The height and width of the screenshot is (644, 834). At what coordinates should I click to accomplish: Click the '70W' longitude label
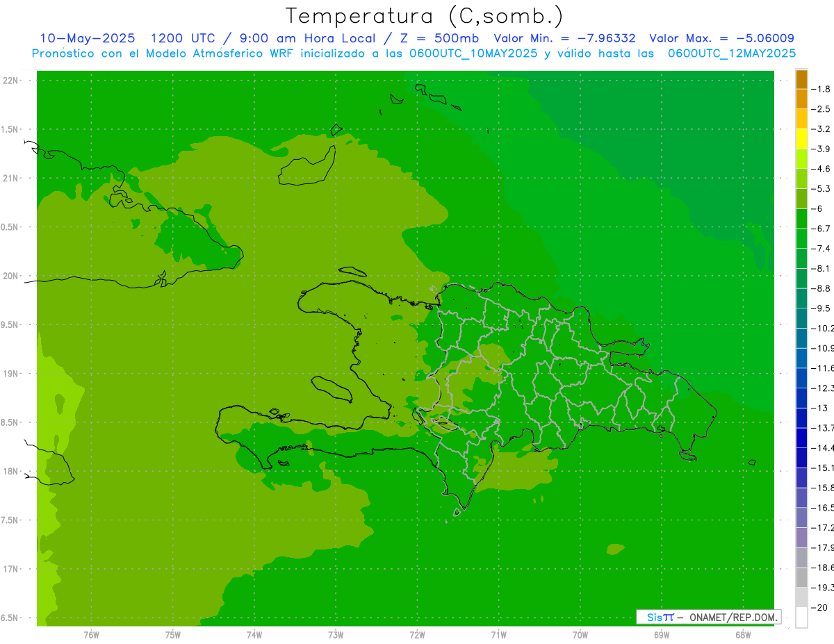pyautogui.click(x=580, y=635)
